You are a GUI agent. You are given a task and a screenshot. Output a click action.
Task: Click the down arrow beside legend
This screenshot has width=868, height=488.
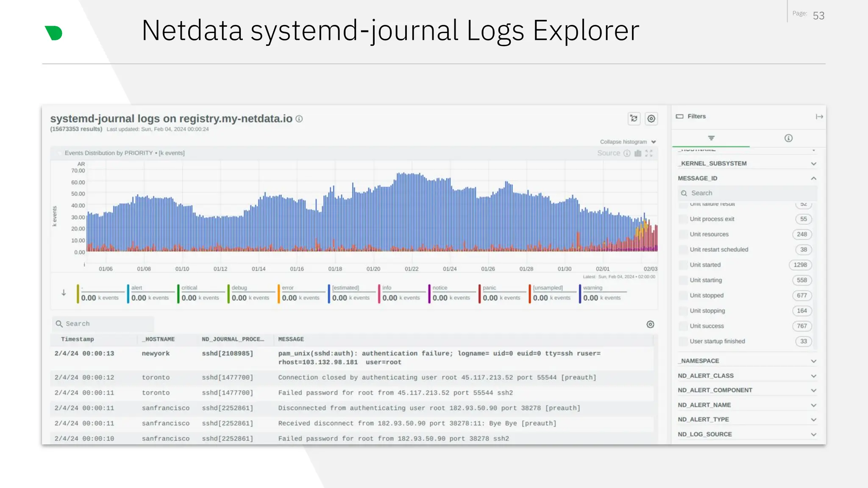coord(64,293)
